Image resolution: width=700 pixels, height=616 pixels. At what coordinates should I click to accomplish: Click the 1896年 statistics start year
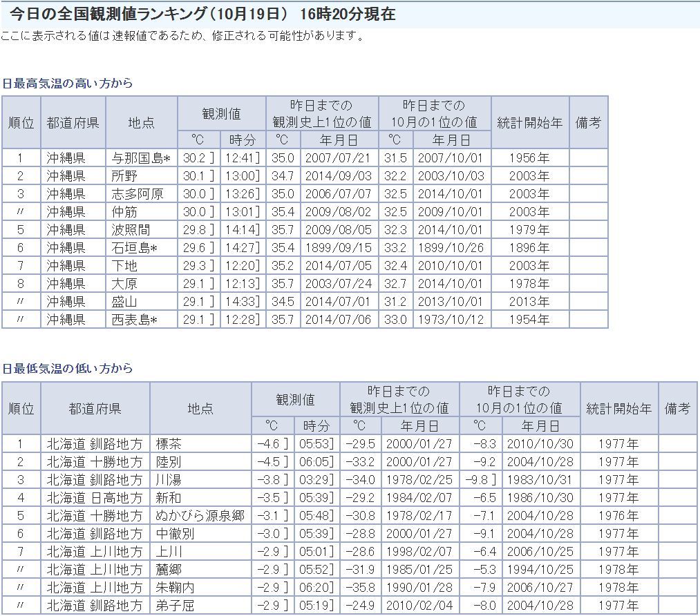point(529,247)
